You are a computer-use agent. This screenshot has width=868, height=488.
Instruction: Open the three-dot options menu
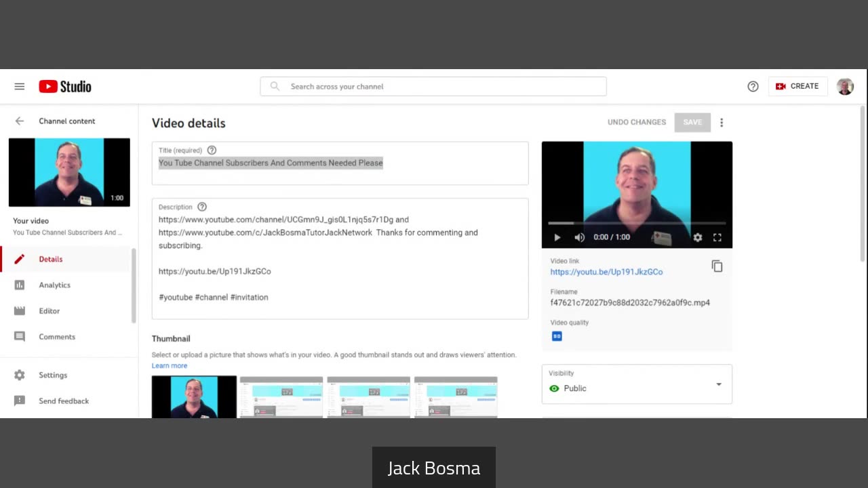(x=722, y=123)
